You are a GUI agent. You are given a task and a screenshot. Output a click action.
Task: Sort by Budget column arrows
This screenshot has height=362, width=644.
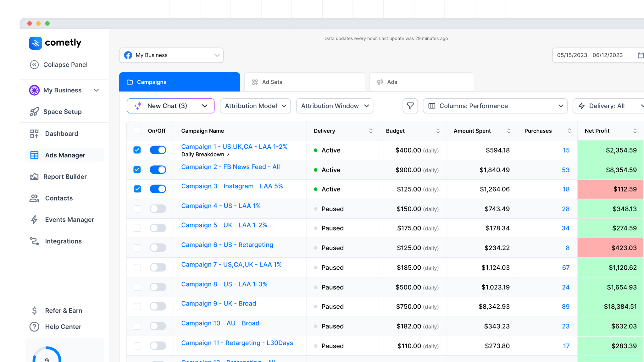coord(438,131)
